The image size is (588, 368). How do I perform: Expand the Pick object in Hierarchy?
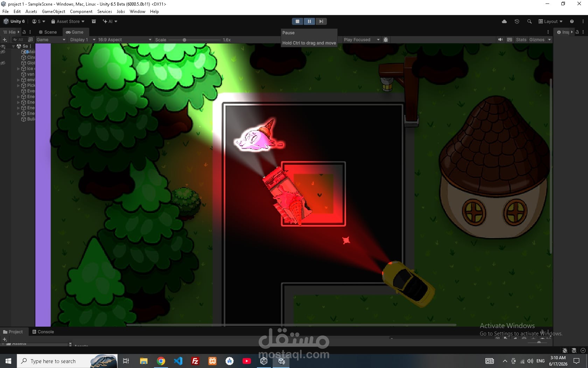19,86
